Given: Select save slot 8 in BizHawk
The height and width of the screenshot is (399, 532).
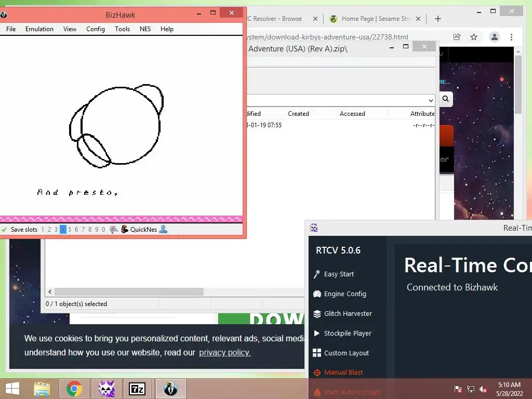Looking at the screenshot, I should (x=90, y=230).
